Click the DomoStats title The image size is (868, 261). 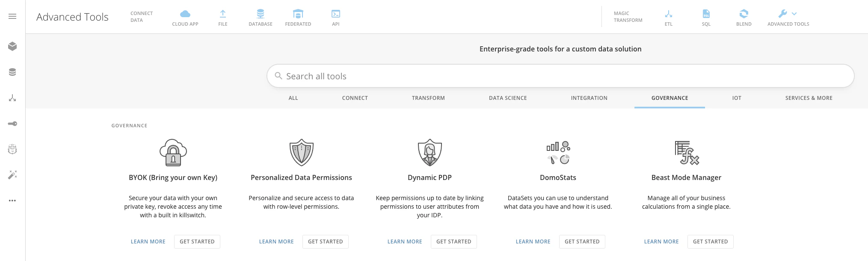558,177
